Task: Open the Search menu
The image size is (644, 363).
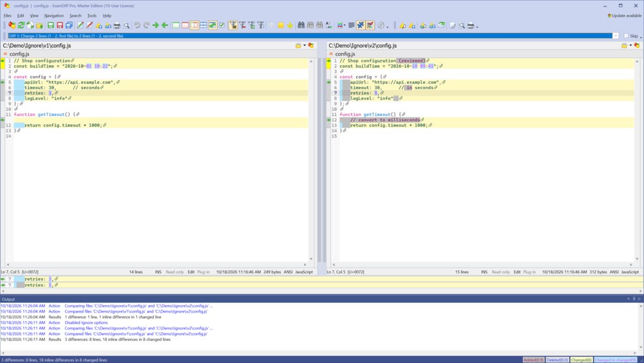Action: (x=75, y=15)
